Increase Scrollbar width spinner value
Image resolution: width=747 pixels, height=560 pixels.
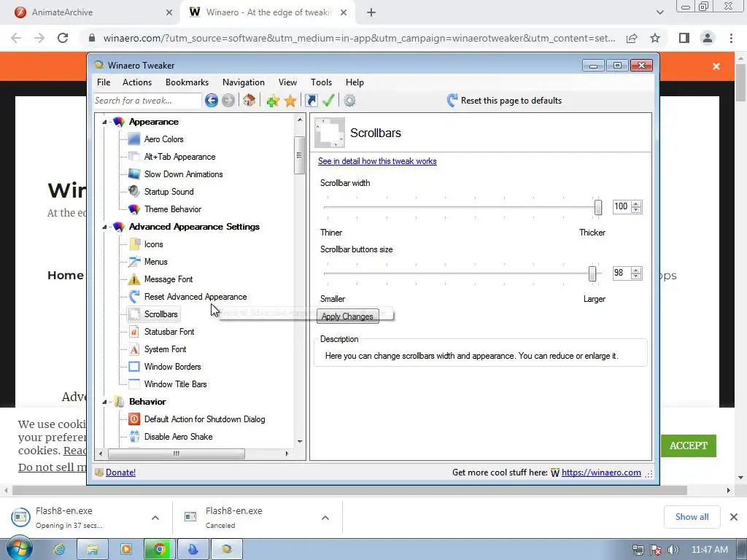pyautogui.click(x=636, y=203)
